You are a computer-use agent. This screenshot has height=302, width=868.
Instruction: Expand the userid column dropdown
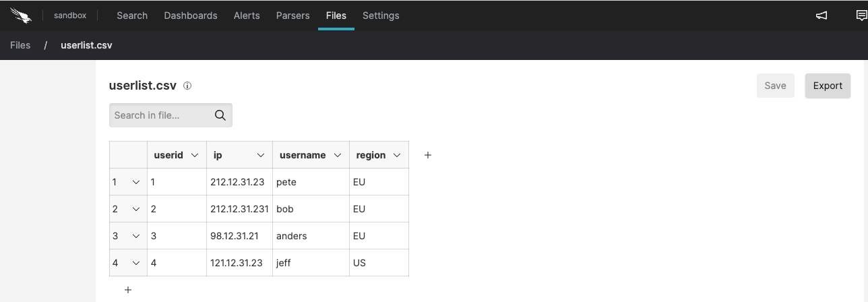pos(195,155)
